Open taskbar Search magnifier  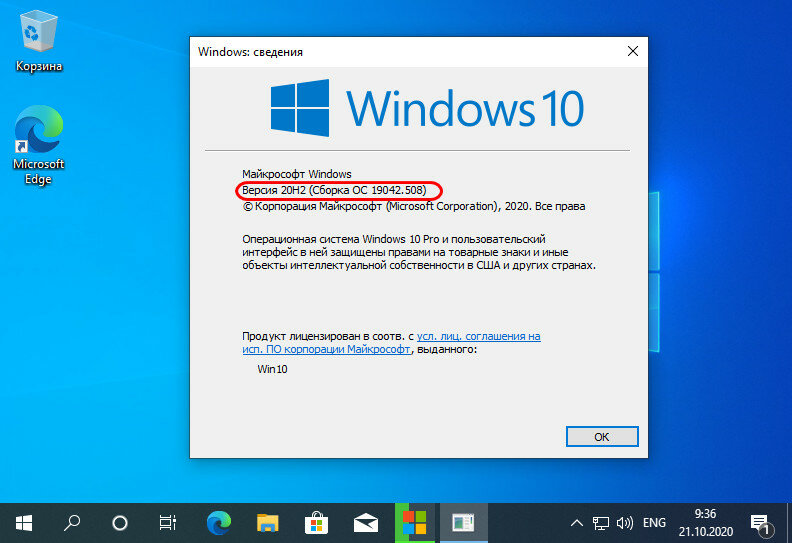(x=72, y=523)
